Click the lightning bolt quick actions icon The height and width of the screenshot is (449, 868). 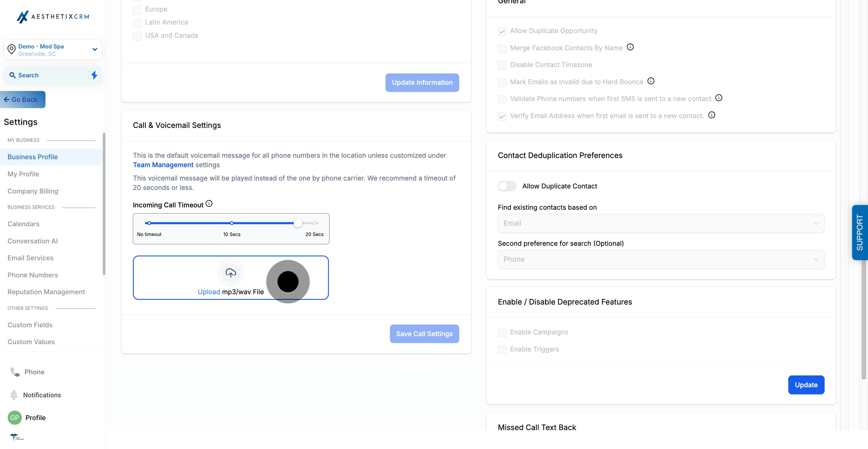coord(94,75)
